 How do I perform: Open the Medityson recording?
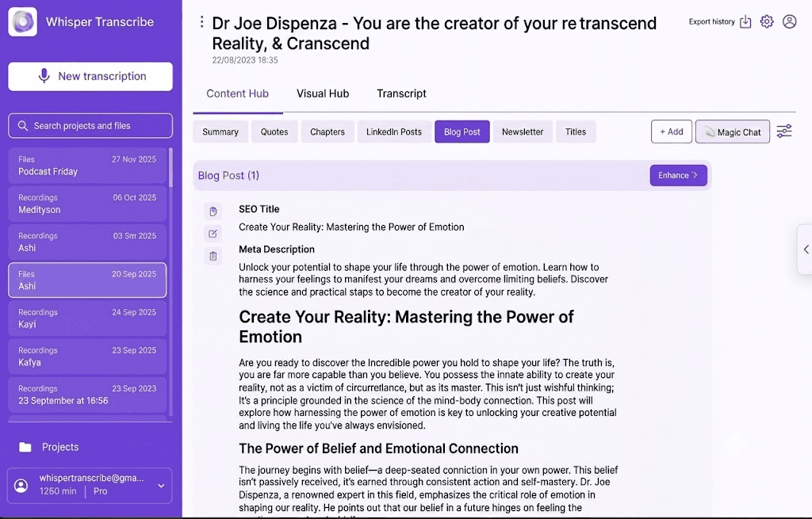[x=87, y=204]
